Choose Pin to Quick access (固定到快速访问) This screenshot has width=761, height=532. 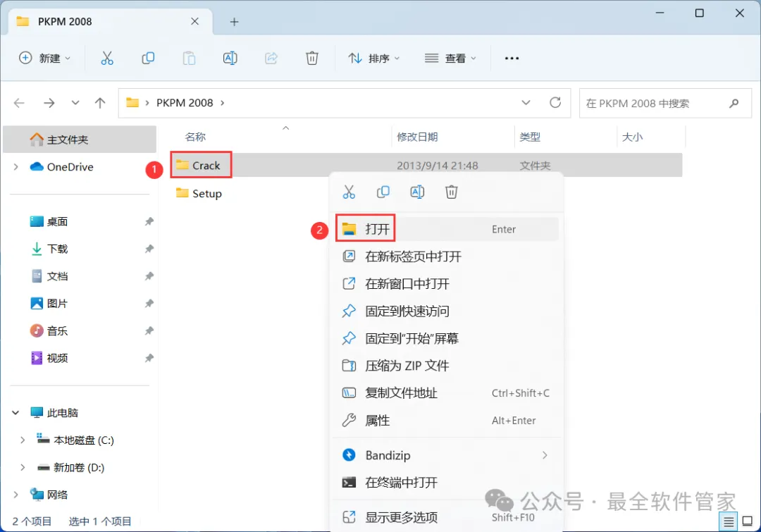click(447, 311)
